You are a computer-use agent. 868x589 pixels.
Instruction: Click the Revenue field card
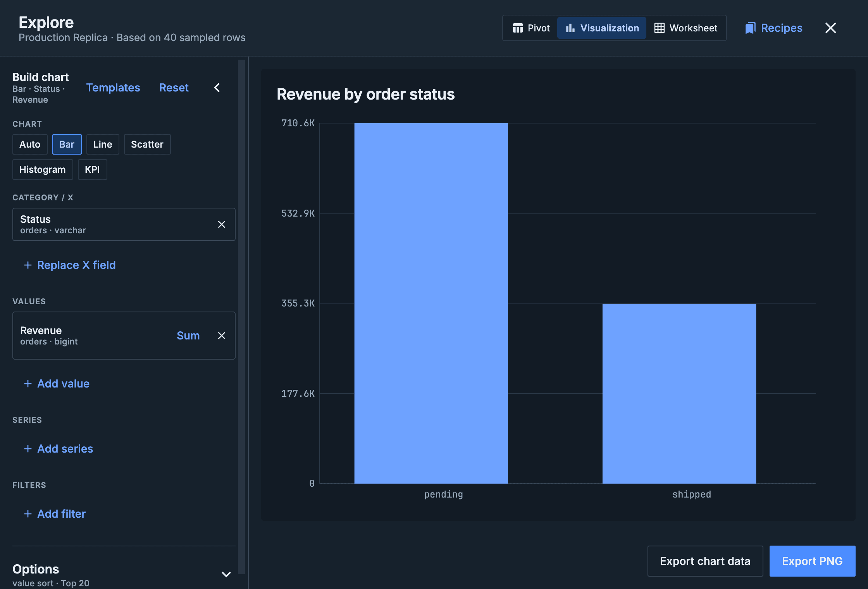pyautogui.click(x=124, y=336)
